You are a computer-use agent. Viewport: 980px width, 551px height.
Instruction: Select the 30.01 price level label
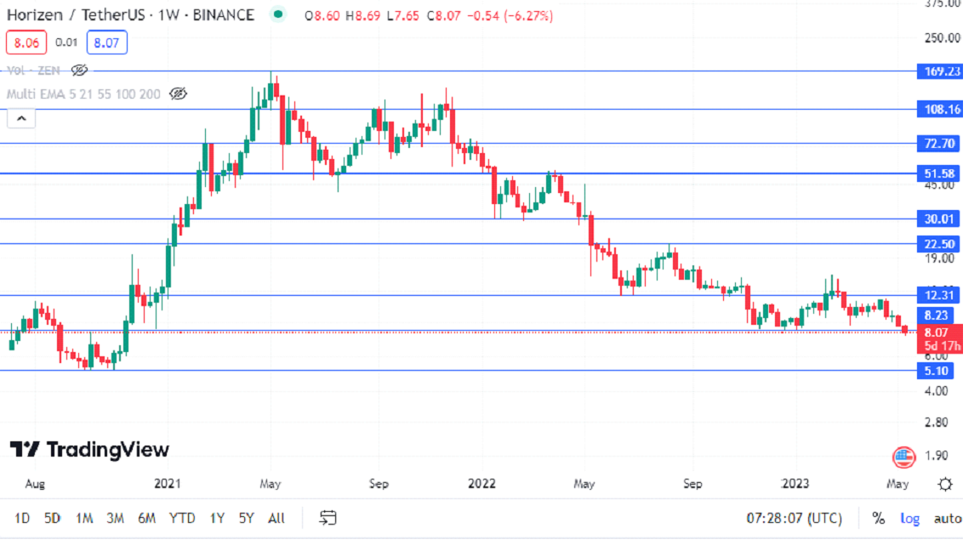point(938,219)
